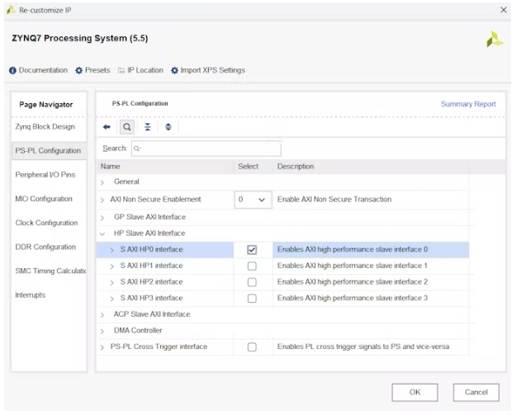Click the collapse all toolbar icon
Screen dimensions: 516x420
(148, 127)
